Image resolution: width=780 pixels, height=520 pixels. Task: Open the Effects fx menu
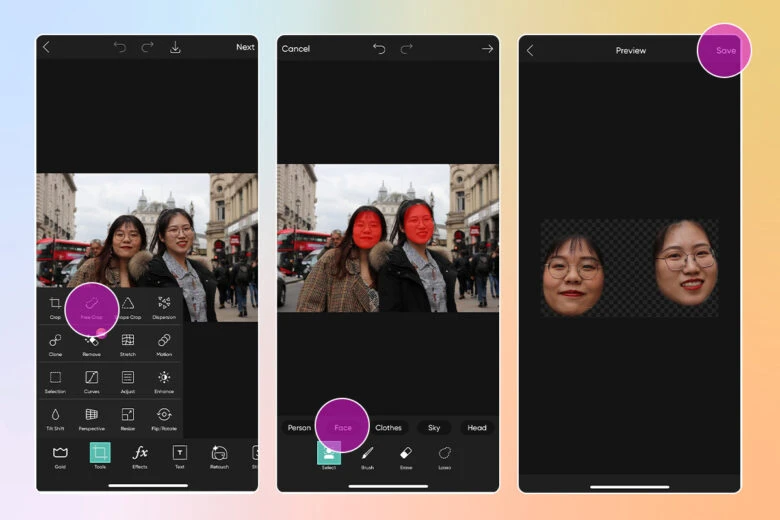point(140,454)
